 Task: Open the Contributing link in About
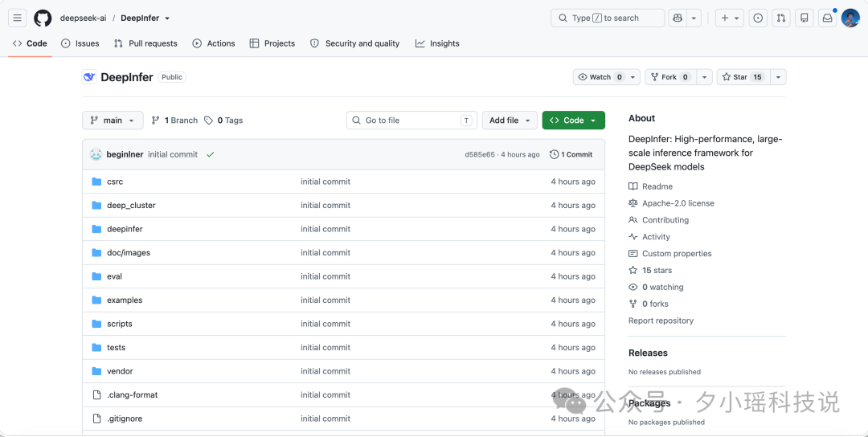coord(665,220)
